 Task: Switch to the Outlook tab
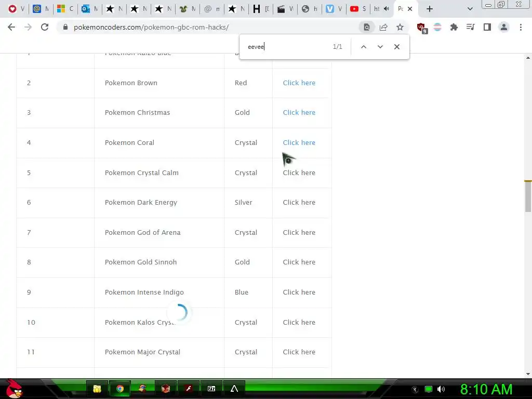(x=90, y=9)
